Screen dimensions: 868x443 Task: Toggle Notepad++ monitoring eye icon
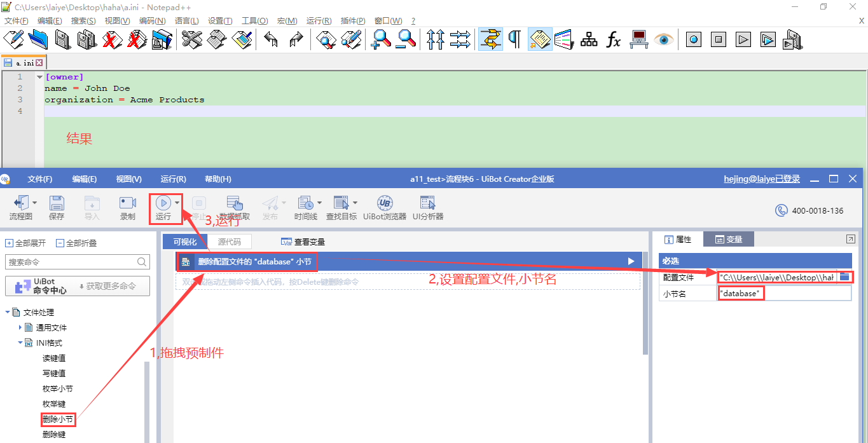[664, 39]
